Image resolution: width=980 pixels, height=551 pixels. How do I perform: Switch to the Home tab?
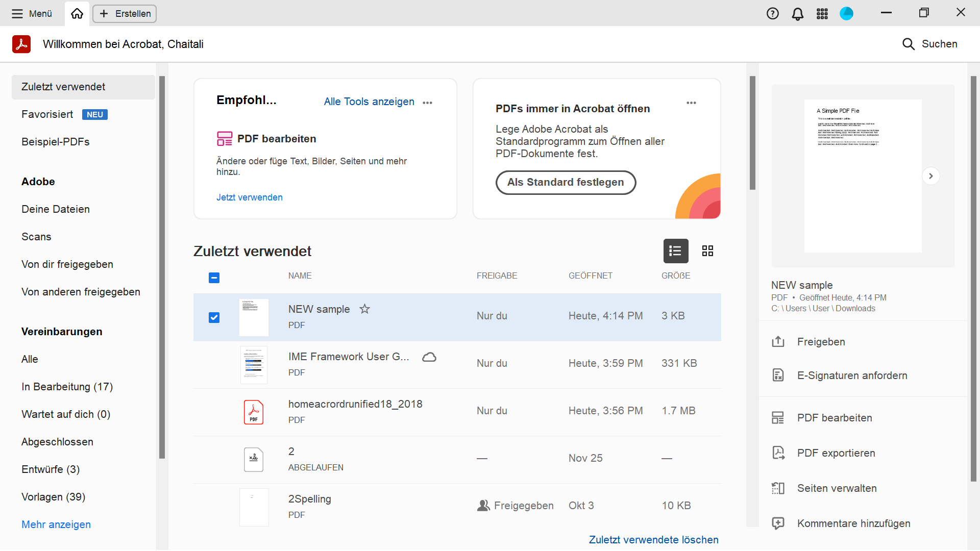pyautogui.click(x=77, y=14)
